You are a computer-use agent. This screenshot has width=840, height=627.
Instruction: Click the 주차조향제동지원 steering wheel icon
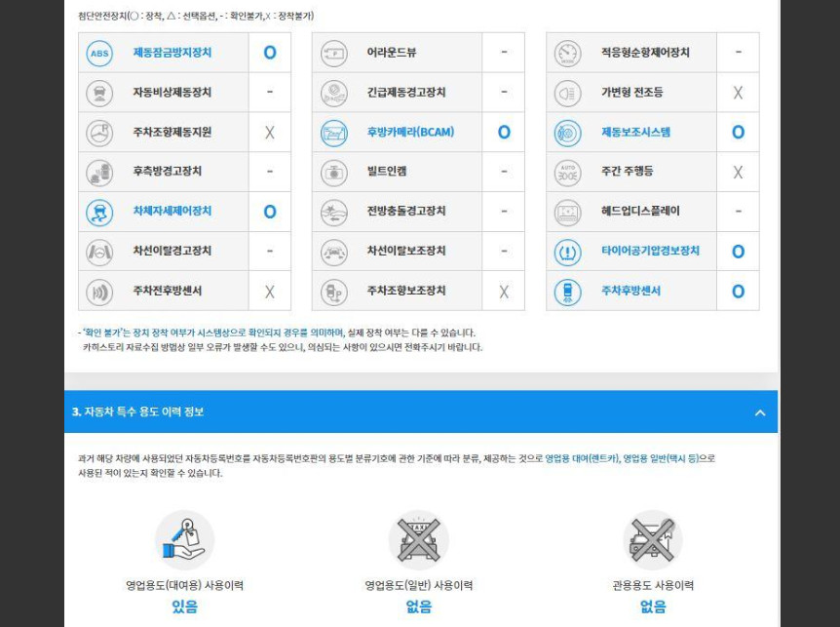point(99,133)
